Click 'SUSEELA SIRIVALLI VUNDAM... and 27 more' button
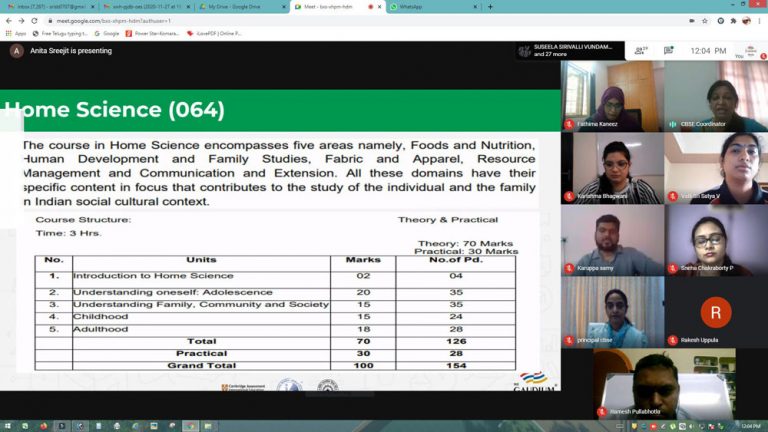This screenshot has width=768, height=432. tap(570, 50)
